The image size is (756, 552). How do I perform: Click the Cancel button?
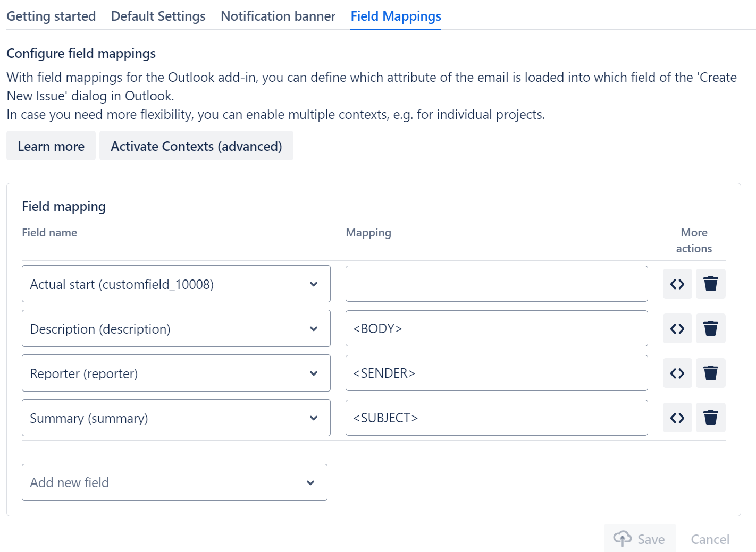click(710, 539)
